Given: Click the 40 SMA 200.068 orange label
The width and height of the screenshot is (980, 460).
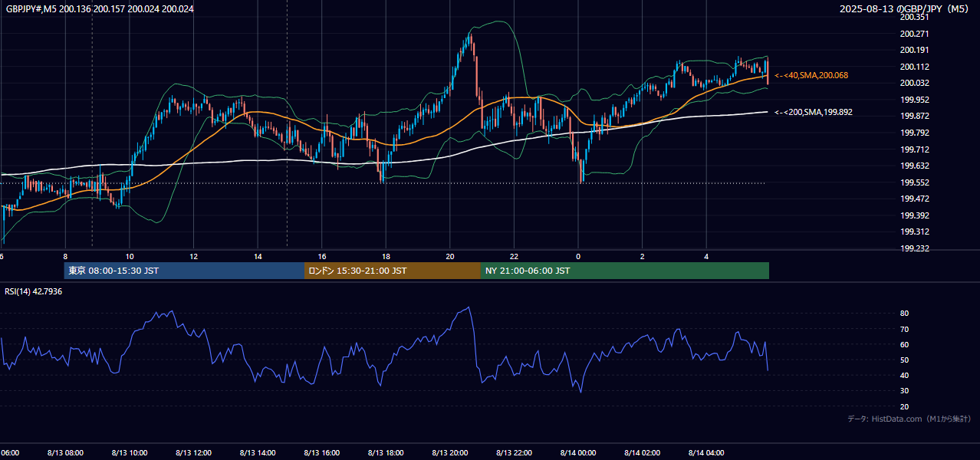Looking at the screenshot, I should coord(811,75).
